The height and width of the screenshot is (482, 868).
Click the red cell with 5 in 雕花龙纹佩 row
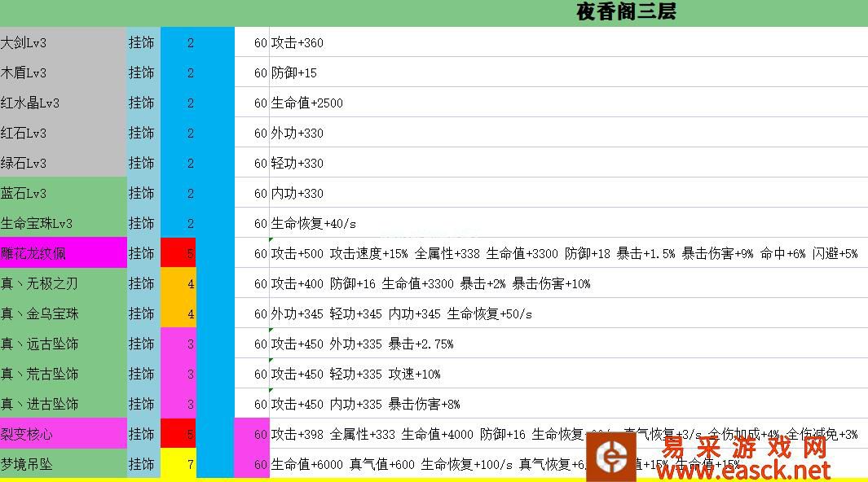coord(178,253)
